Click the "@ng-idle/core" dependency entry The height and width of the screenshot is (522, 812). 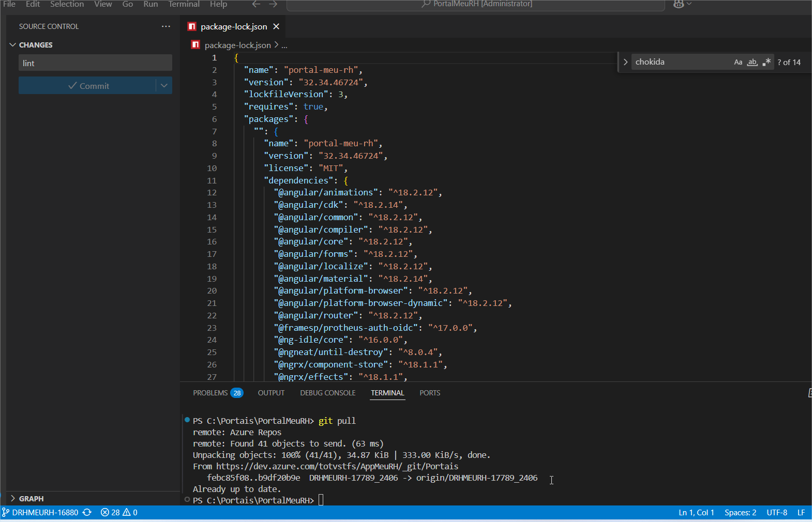(341, 340)
